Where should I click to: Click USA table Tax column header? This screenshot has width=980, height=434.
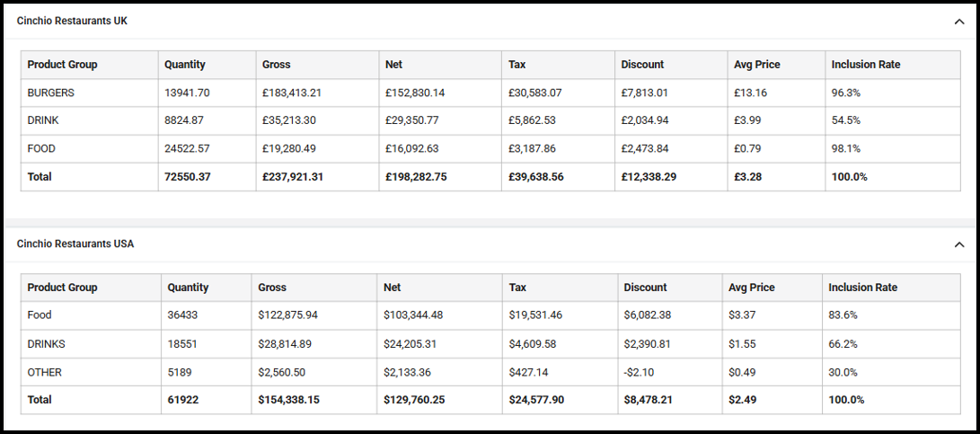pyautogui.click(x=516, y=288)
